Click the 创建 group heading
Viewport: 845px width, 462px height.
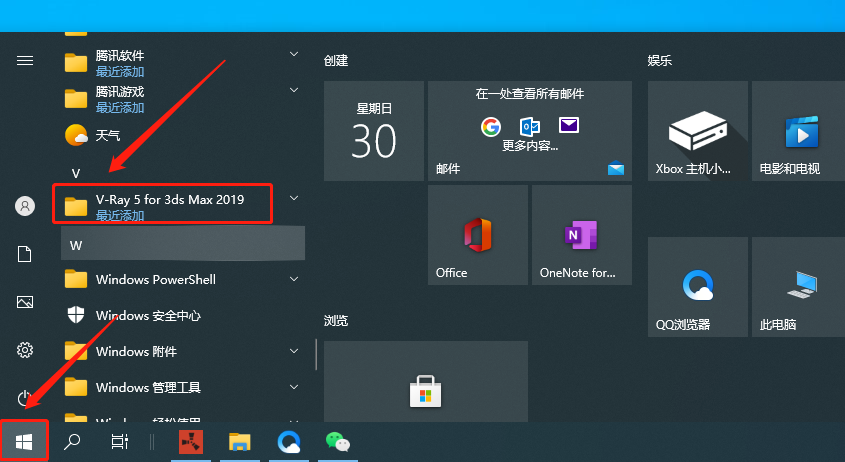coord(336,60)
